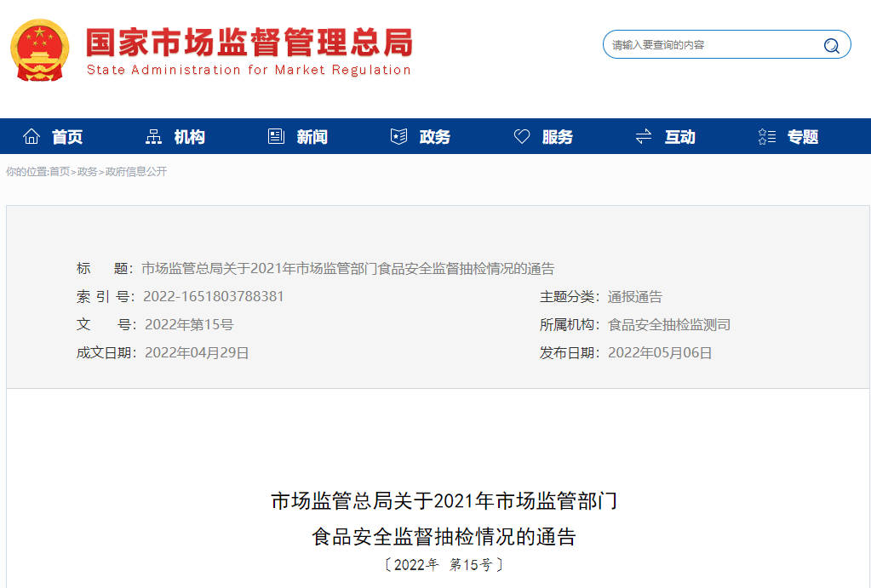Screen dimensions: 871x588
Task: Select the title text in the 标题 row
Action: [x=347, y=269]
